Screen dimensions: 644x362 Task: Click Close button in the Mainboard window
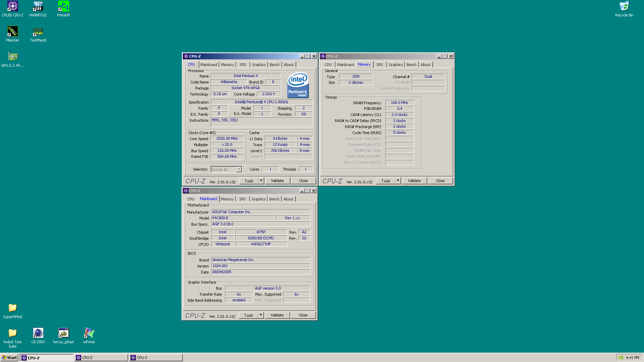tap(303, 315)
